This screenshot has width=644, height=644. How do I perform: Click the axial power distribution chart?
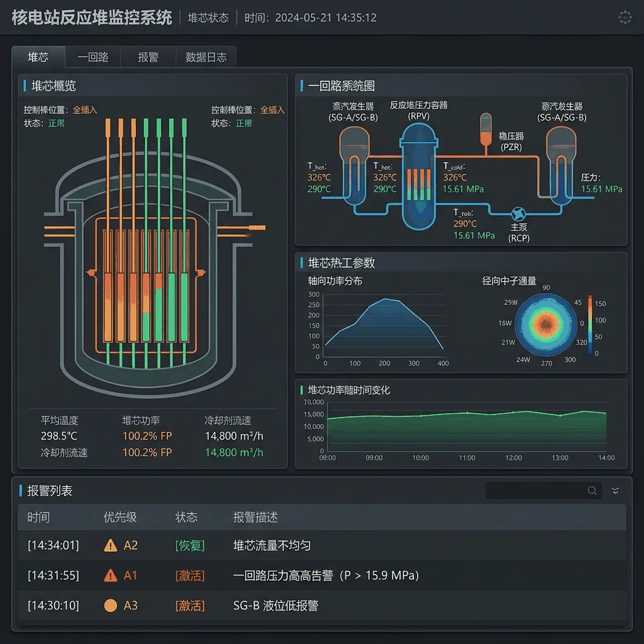[x=384, y=326]
